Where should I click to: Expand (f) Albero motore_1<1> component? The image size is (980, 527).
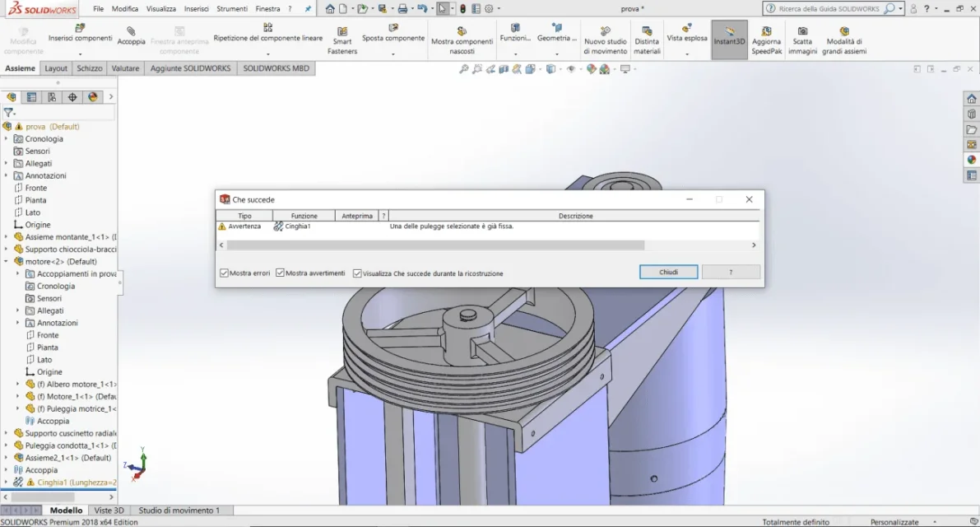pyautogui.click(x=17, y=384)
